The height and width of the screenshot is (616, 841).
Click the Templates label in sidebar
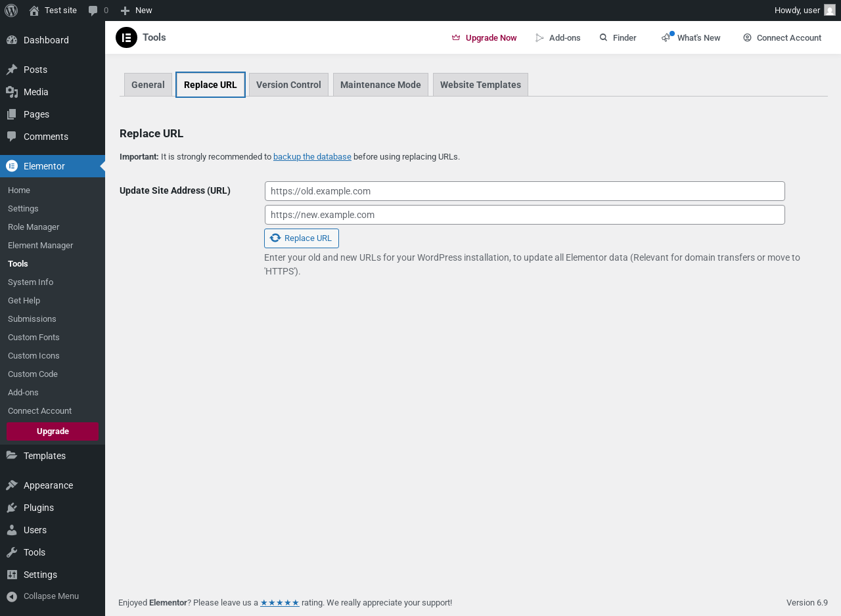(45, 456)
